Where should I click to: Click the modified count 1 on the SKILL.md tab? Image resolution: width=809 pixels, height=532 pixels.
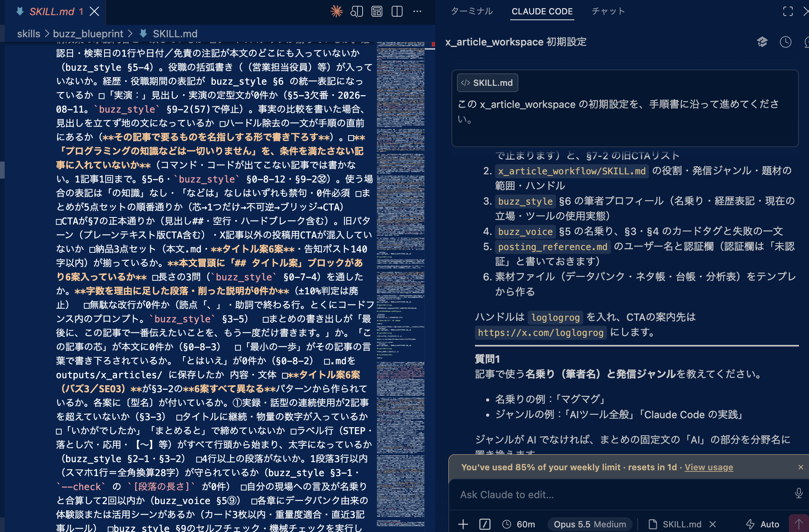tap(81, 12)
